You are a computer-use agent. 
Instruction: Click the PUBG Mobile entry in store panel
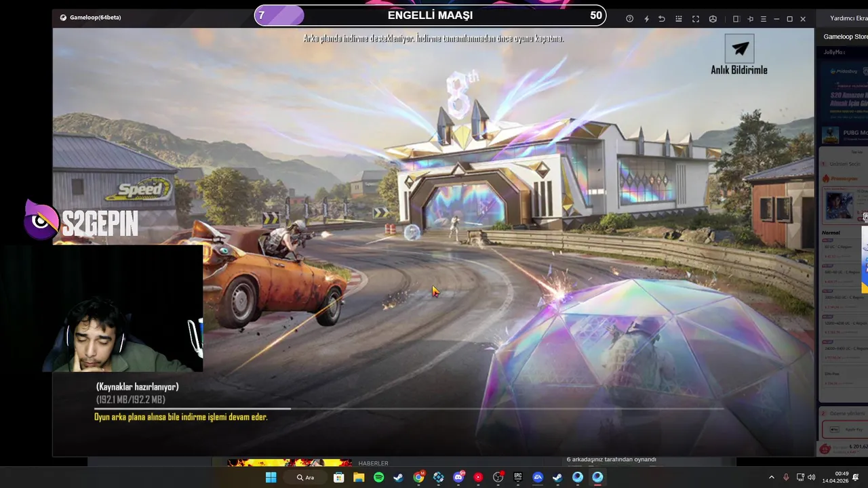click(844, 134)
